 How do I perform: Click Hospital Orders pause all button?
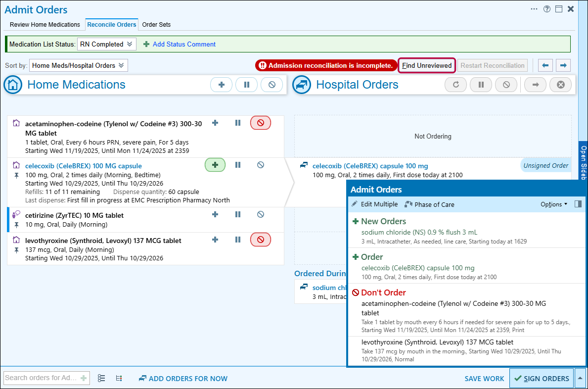click(x=481, y=85)
